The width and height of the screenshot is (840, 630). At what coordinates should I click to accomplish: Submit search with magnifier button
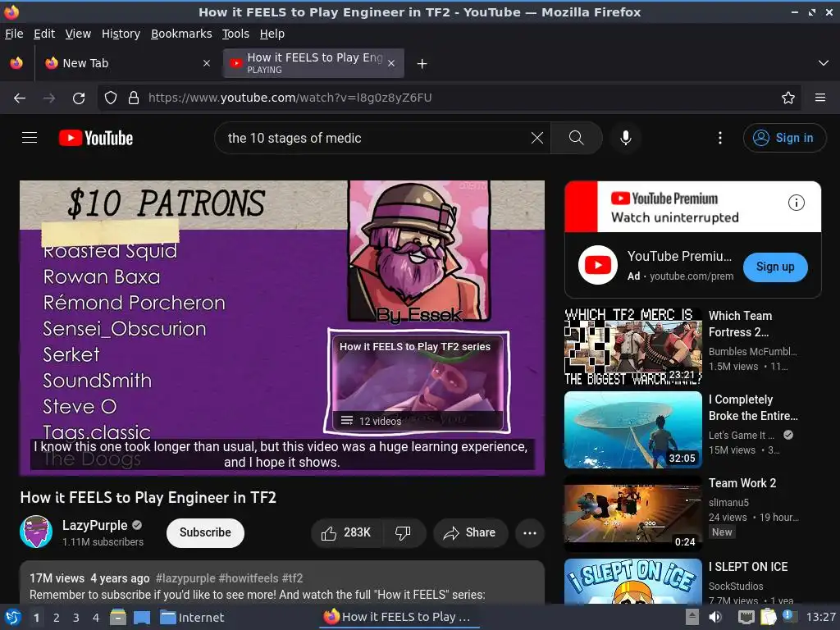point(577,138)
